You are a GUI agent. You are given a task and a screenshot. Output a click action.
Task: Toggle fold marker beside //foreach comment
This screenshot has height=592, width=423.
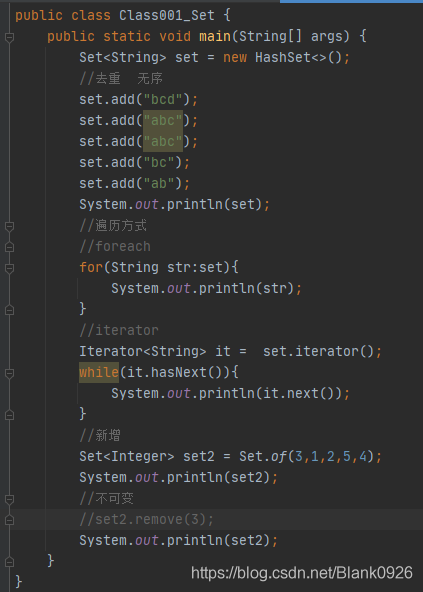click(x=9, y=247)
